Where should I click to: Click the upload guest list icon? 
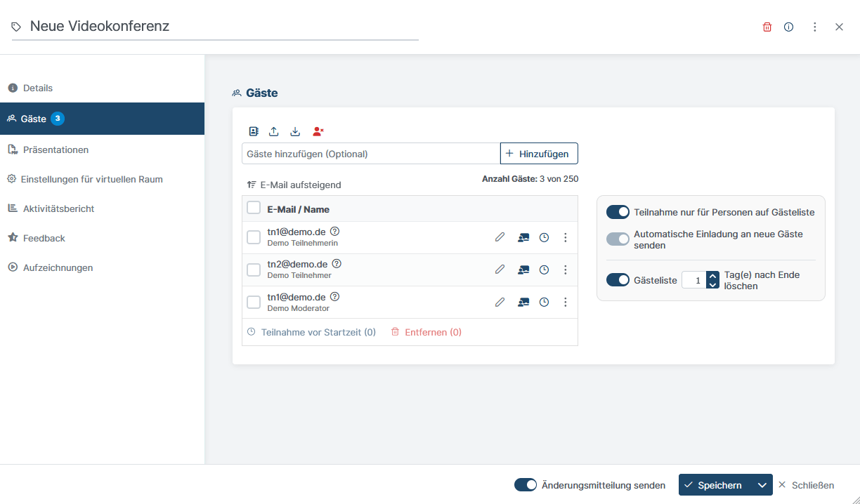[x=274, y=131]
